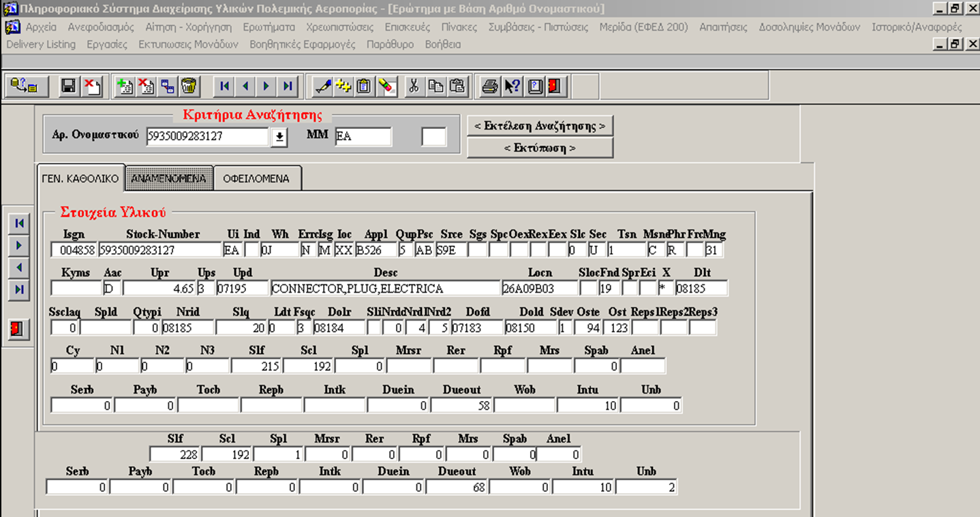Open the Ερωτήματα menu
The width and height of the screenshot is (980, 517).
pos(269,27)
